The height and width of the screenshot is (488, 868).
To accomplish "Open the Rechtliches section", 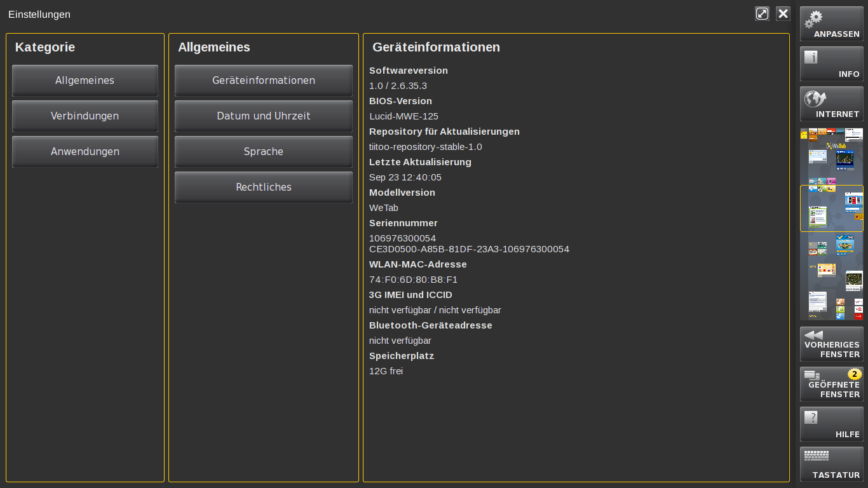I will [x=263, y=187].
